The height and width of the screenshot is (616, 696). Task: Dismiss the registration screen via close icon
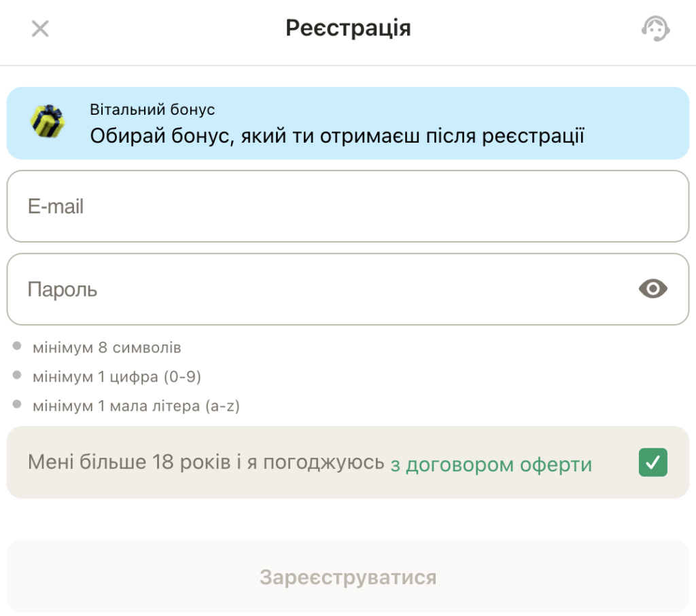click(39, 29)
